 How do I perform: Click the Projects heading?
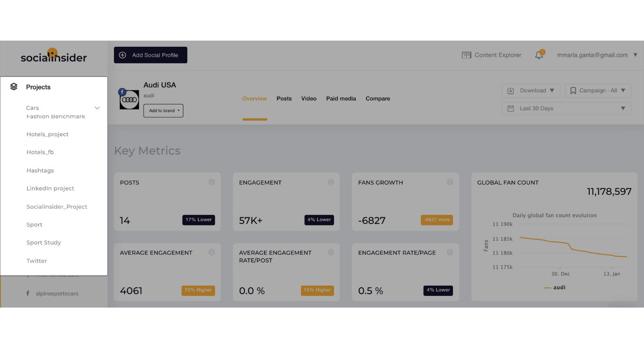pos(38,87)
